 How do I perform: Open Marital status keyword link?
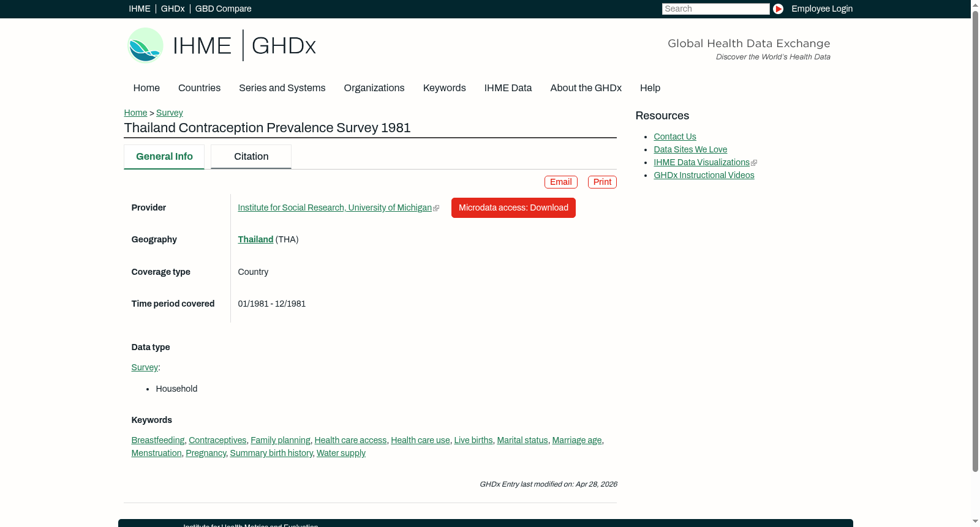click(522, 440)
